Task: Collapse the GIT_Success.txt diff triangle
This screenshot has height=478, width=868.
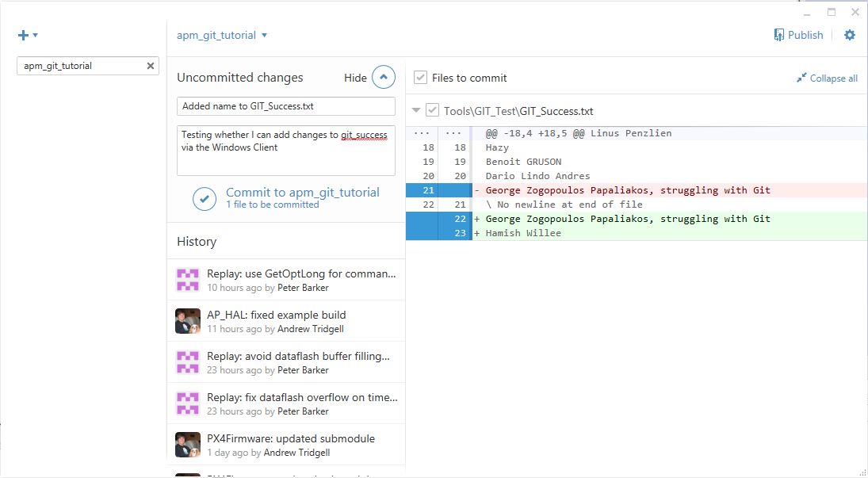Action: (x=416, y=111)
